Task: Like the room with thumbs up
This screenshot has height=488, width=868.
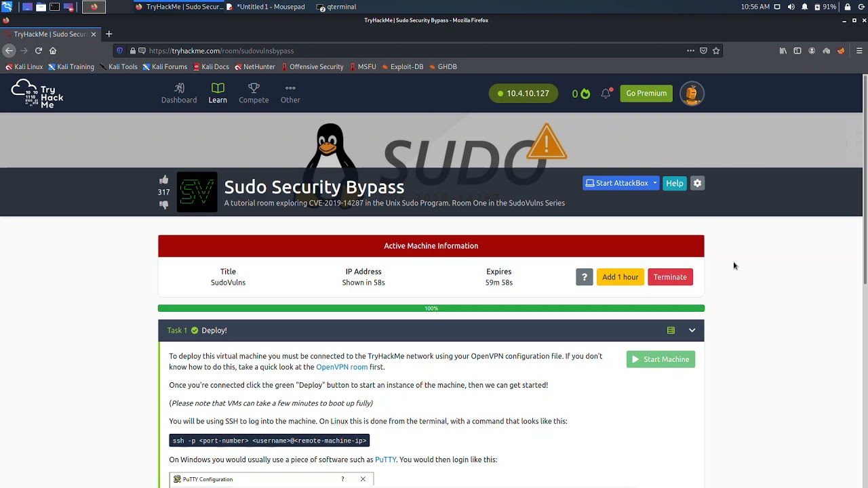Action: [163, 180]
